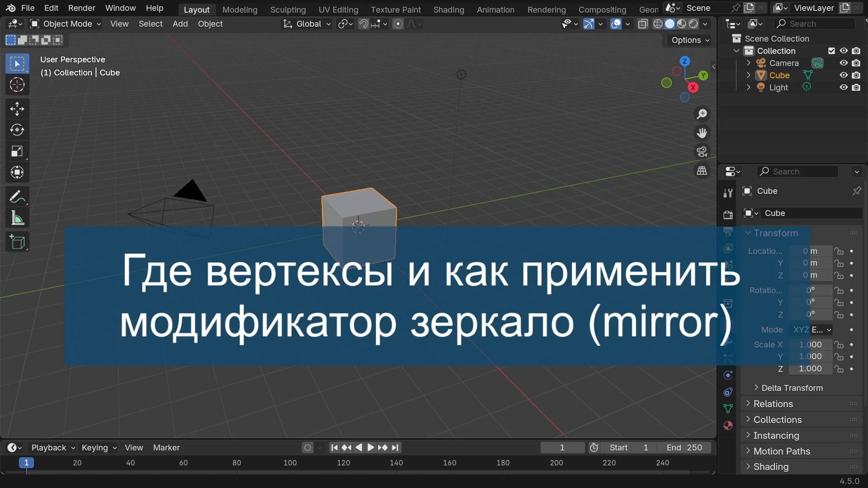The image size is (868, 488).
Task: Select the Measure tool
Action: point(17,218)
